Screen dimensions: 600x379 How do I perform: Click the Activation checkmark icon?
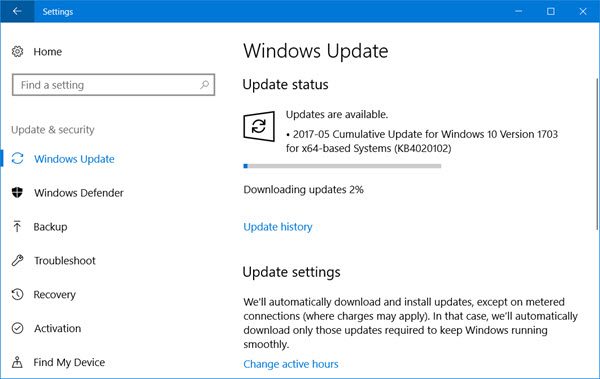(x=17, y=328)
